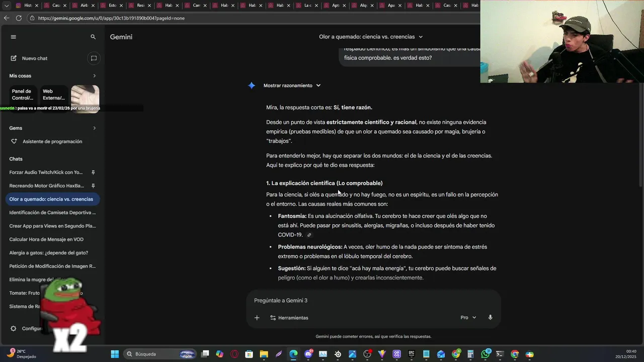Switch to the Resi browser tab

pos(140,6)
